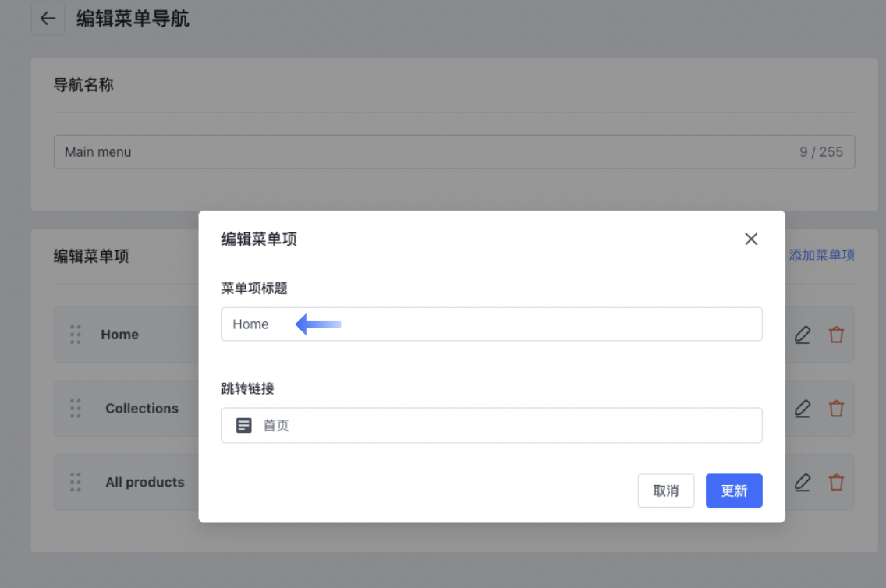Click the drag handle of the Home row
The width and height of the screenshot is (886, 588).
tap(75, 335)
